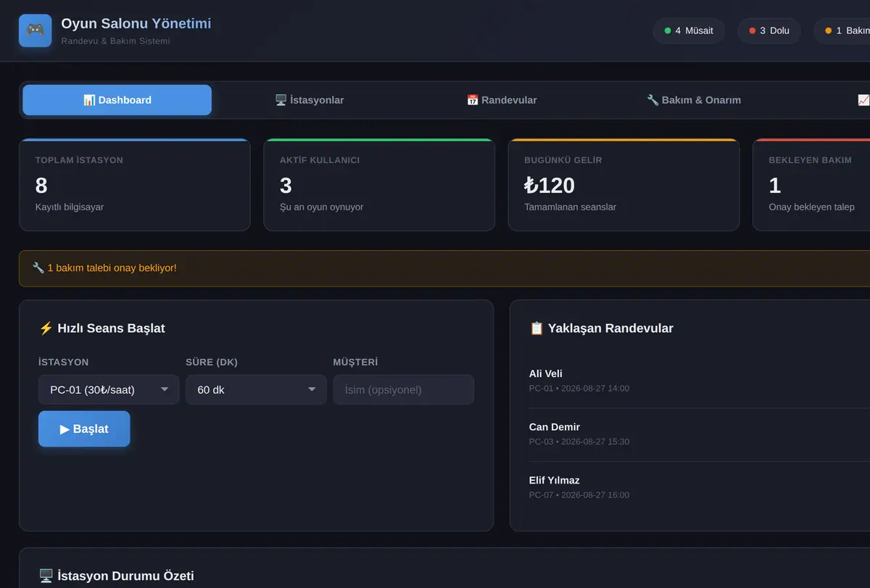Switch to the İstasyonlar tab

310,100
